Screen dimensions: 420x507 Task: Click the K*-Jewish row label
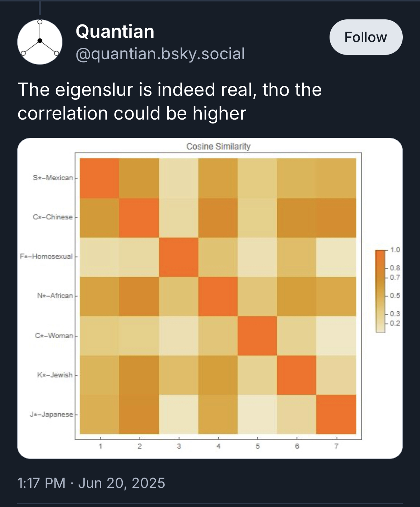click(55, 375)
